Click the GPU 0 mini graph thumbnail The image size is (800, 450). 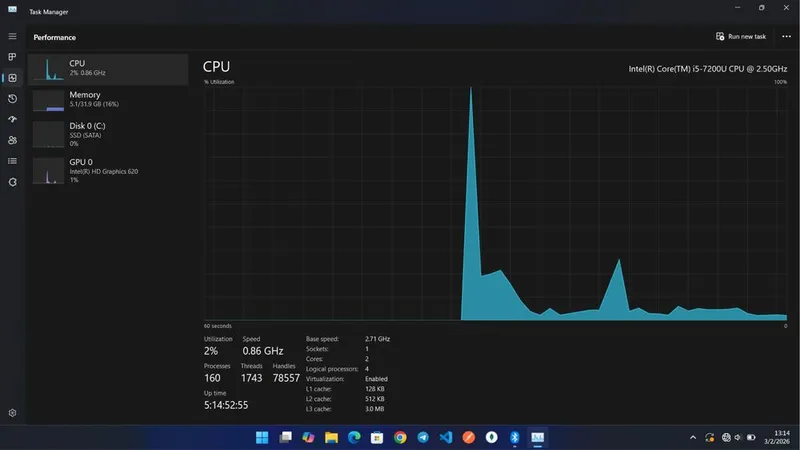48,171
